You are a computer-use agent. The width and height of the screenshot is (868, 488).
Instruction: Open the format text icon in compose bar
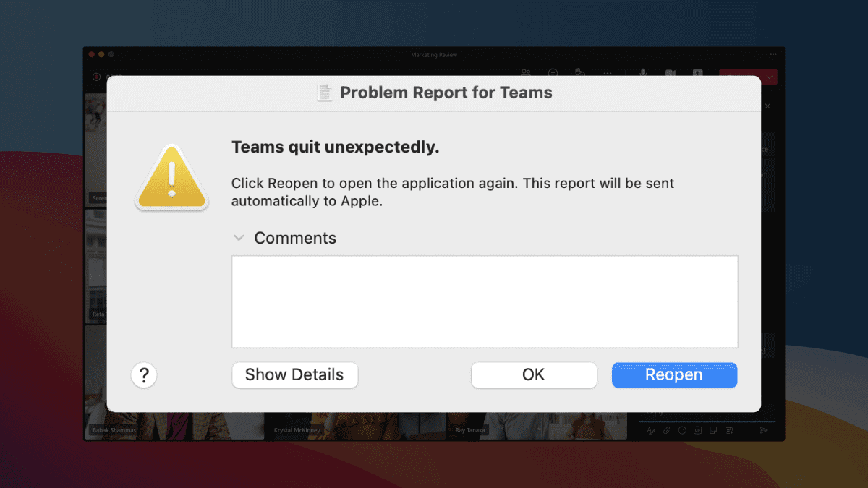[651, 429]
